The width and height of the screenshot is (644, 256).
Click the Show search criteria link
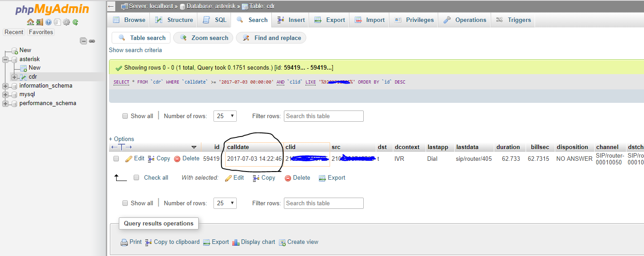coord(135,50)
